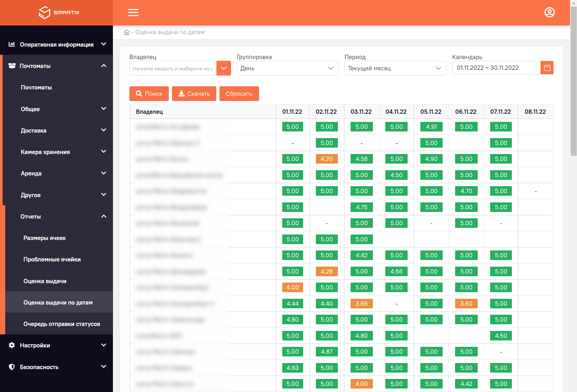Click the Сбросить button

pyautogui.click(x=239, y=94)
